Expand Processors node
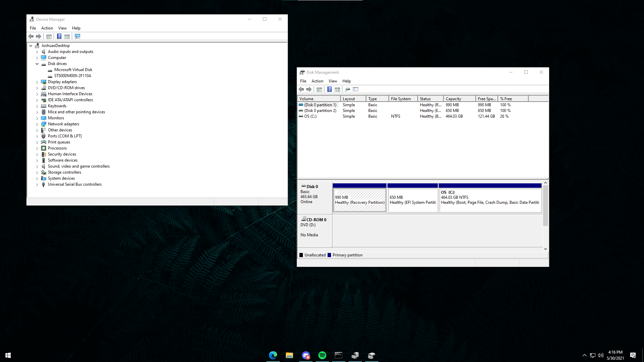Screen dimensions: 644x362 coord(37,148)
